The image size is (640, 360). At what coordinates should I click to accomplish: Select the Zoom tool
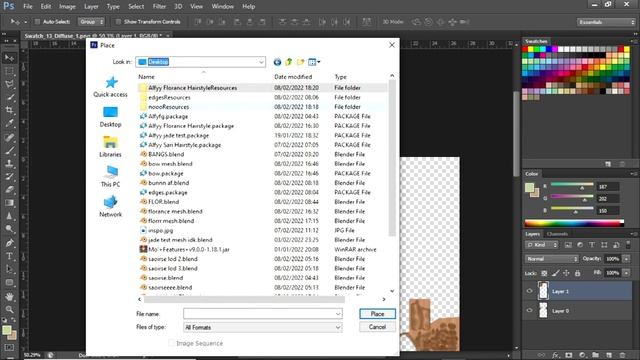point(9,309)
